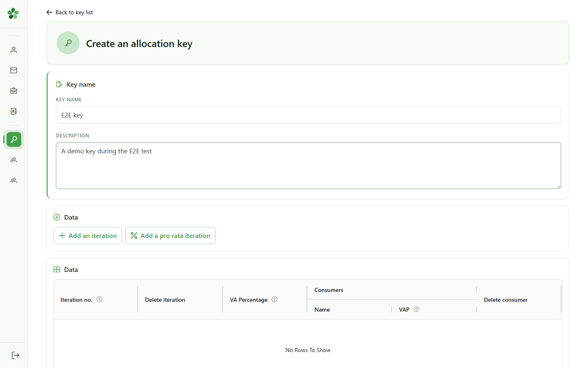This screenshot has height=368, width=588.
Task: Click the KEY NAME field label
Action: point(69,99)
